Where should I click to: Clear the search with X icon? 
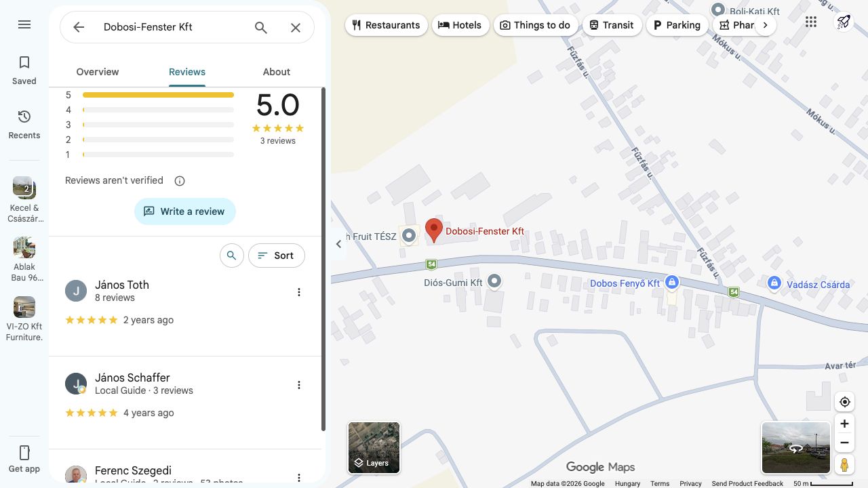(x=296, y=27)
